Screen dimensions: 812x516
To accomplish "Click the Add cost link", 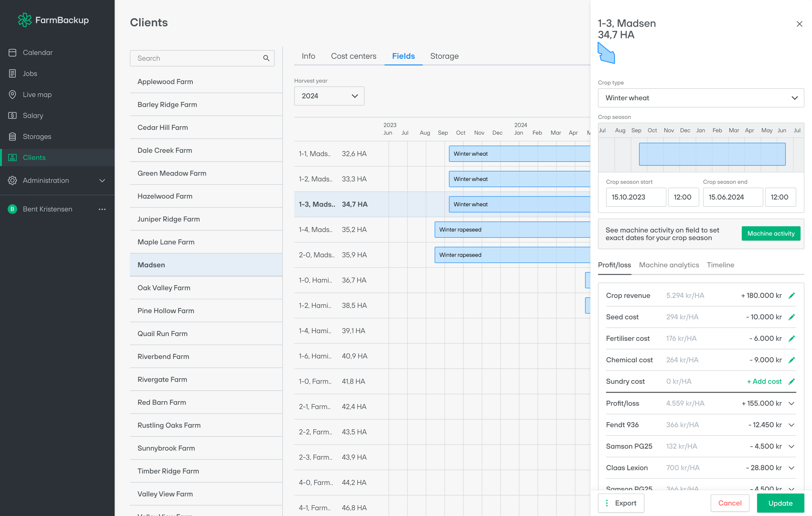I will pyautogui.click(x=764, y=382).
